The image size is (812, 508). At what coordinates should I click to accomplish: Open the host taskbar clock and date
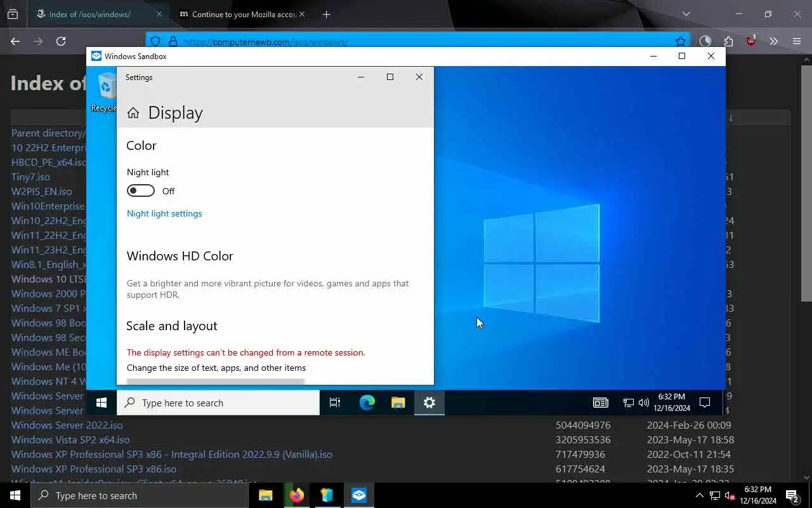(757, 495)
